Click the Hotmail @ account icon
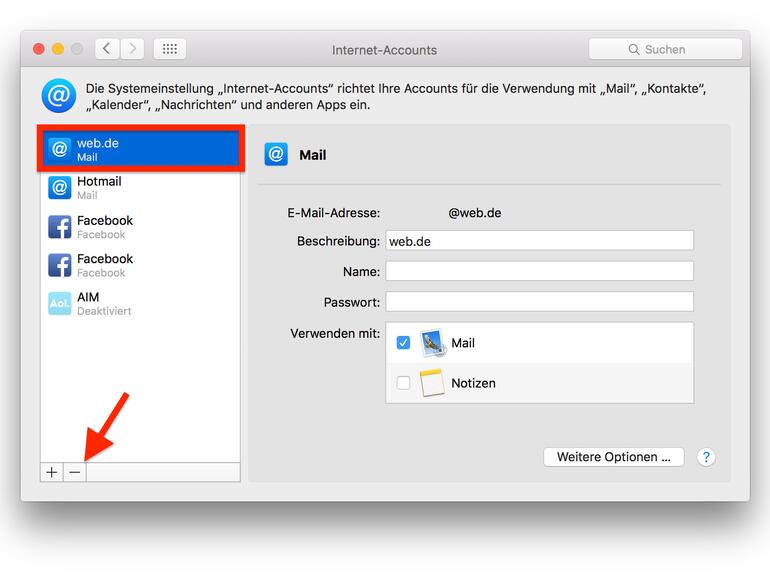 (x=59, y=188)
